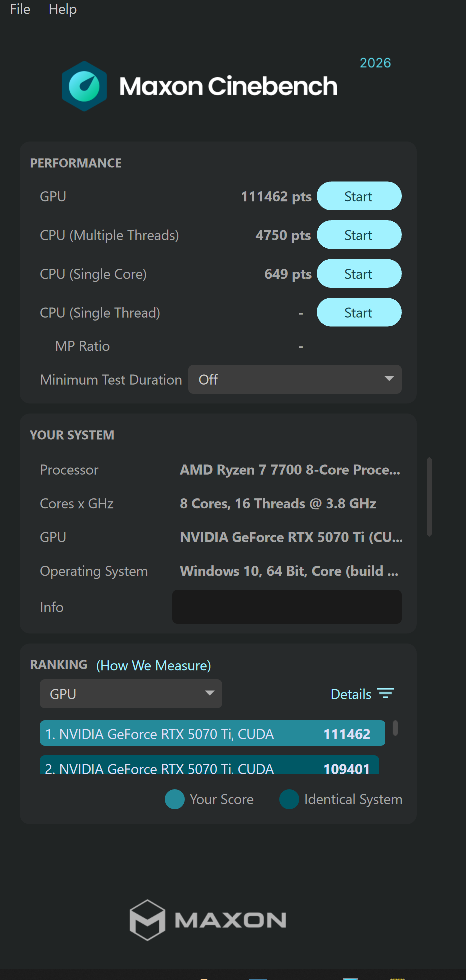The height and width of the screenshot is (980, 466).
Task: Click the Details link in Ranking
Action: (351, 694)
